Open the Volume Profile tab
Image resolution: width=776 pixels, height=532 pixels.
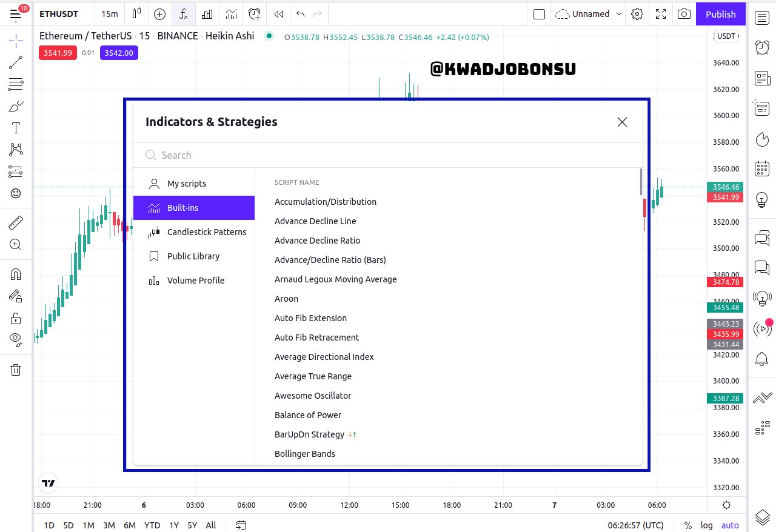click(x=194, y=281)
